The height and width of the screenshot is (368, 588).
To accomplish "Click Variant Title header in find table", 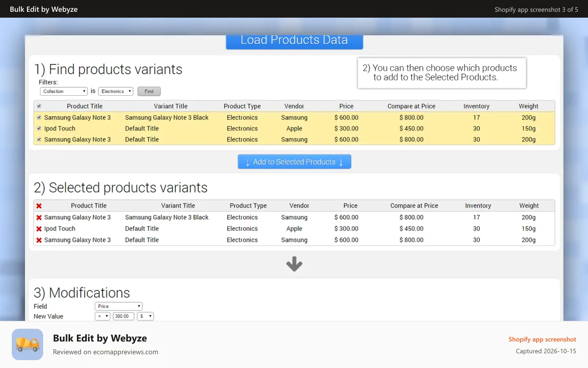I will [x=171, y=106].
